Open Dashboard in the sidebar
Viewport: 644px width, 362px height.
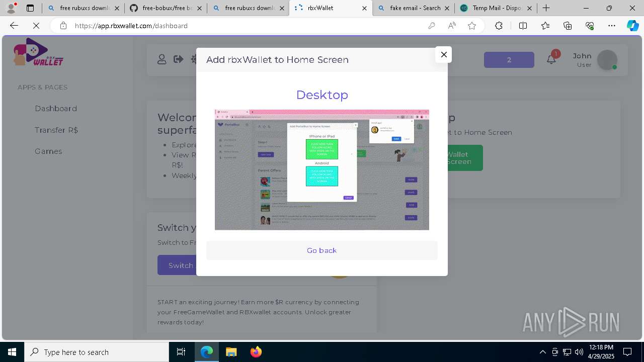(56, 109)
